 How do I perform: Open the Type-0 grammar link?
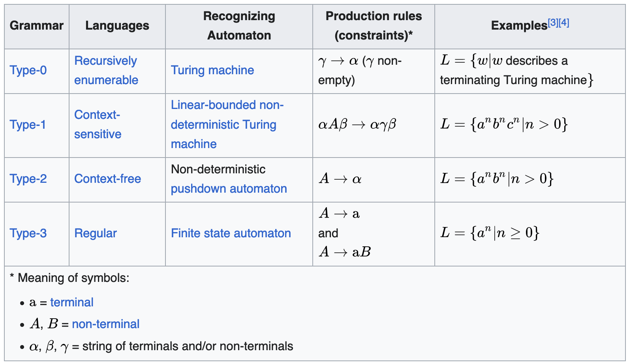pos(28,70)
